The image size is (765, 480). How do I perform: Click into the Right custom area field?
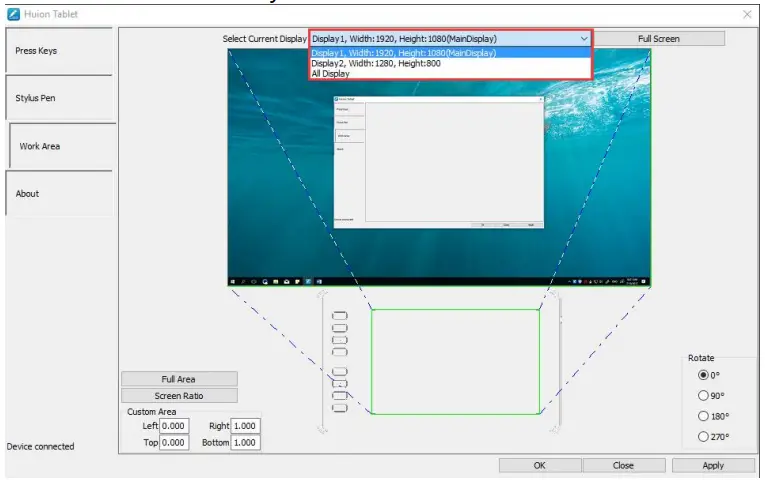[x=245, y=426]
